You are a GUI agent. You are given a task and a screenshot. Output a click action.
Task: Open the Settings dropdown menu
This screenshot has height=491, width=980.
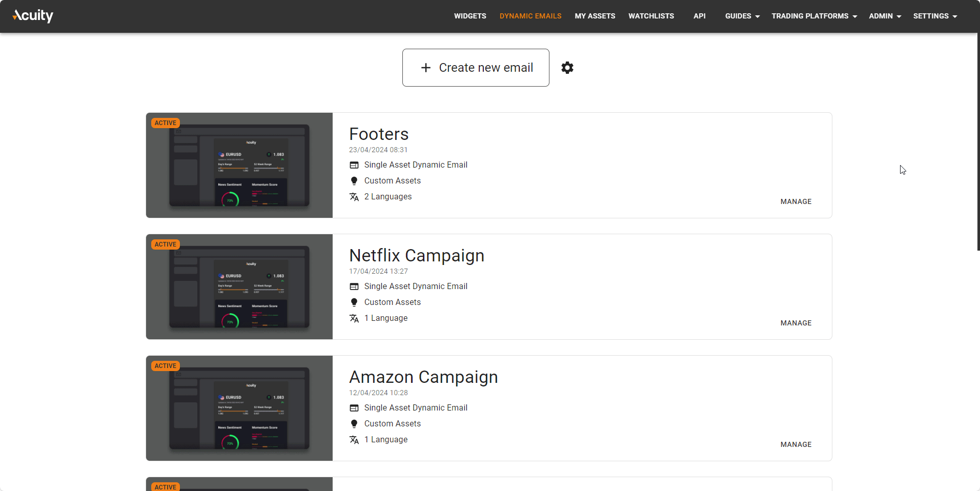[935, 16]
